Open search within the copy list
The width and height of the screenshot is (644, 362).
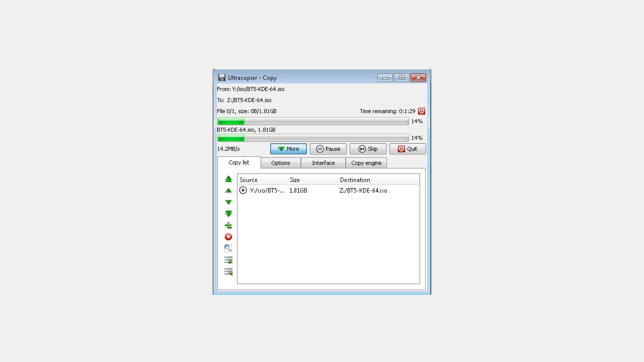pyautogui.click(x=228, y=248)
